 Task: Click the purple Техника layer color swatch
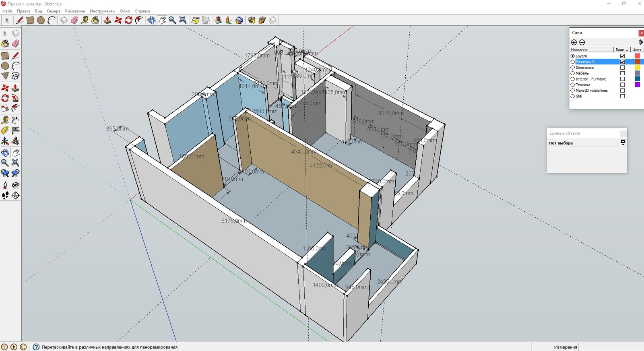(x=637, y=85)
